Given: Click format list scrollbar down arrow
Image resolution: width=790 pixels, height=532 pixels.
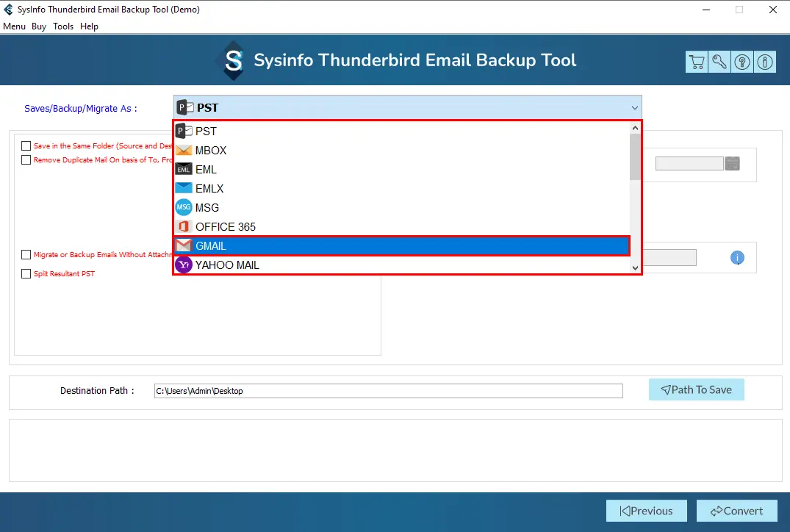Looking at the screenshot, I should 636,268.
